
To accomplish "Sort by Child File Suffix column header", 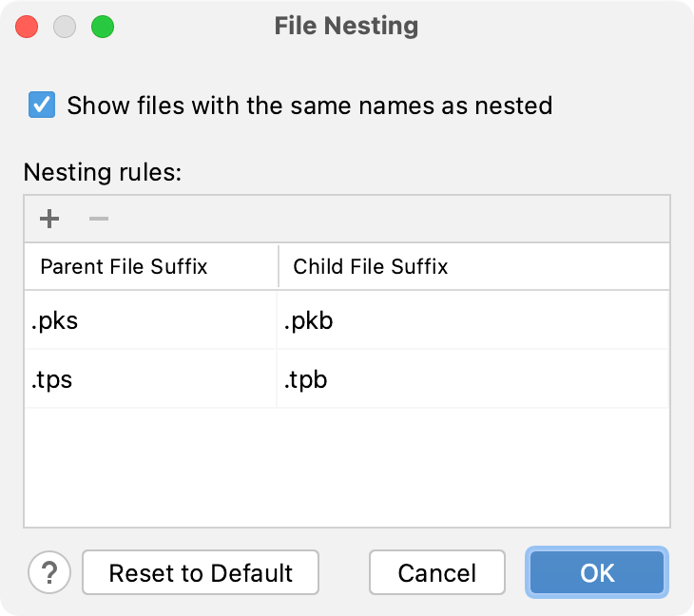I will point(474,266).
